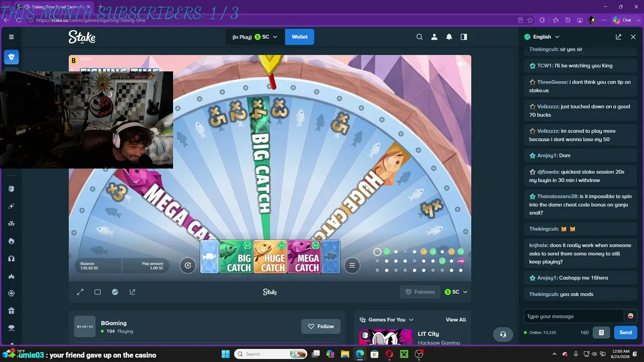Open the user profile icon

click(x=434, y=37)
